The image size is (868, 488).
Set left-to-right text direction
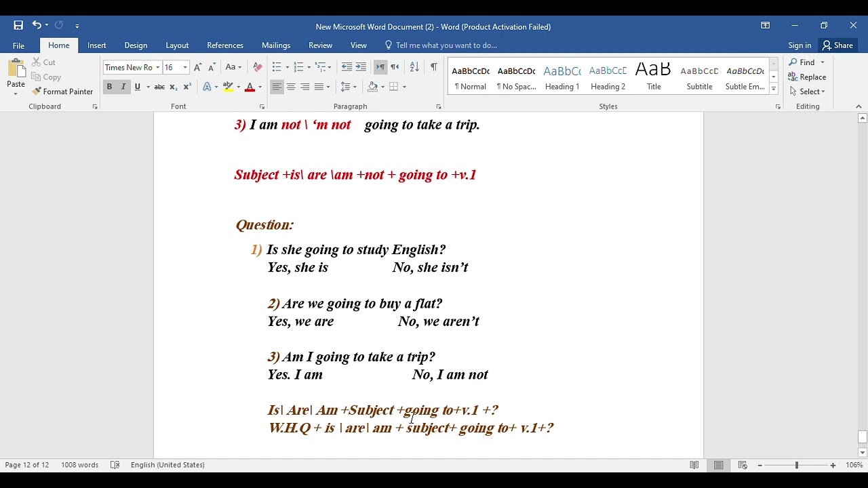380,67
